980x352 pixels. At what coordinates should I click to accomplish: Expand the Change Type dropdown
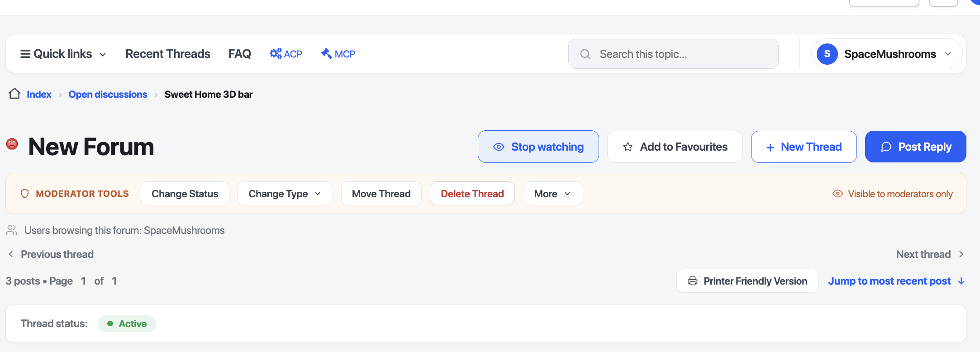285,194
